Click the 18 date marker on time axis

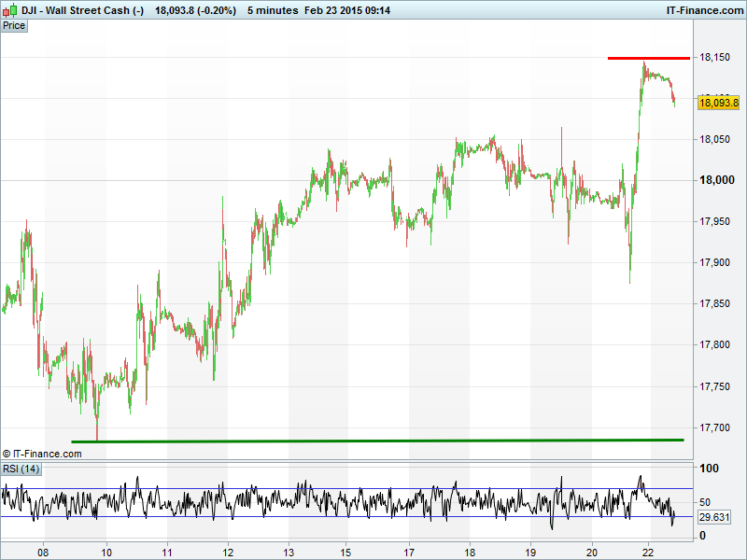click(470, 553)
